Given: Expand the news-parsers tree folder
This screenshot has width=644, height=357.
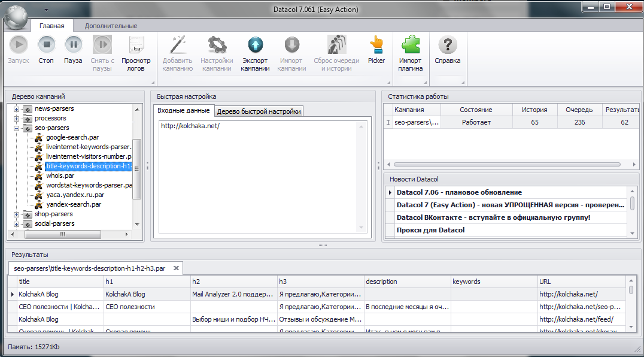Looking at the screenshot, I should coord(16,109).
